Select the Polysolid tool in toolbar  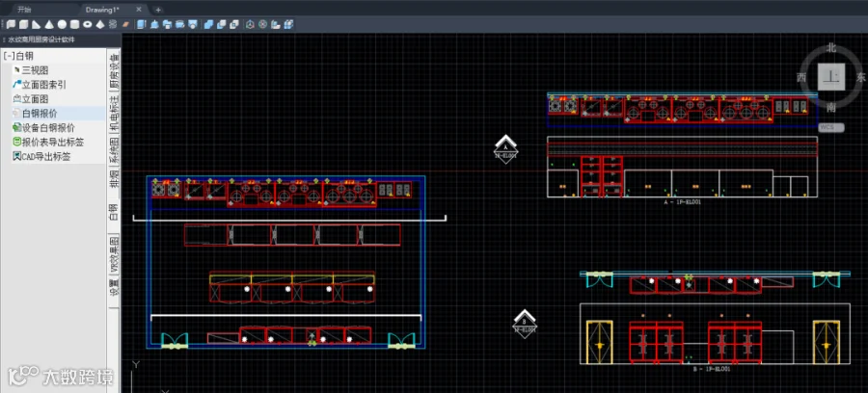tap(11, 24)
